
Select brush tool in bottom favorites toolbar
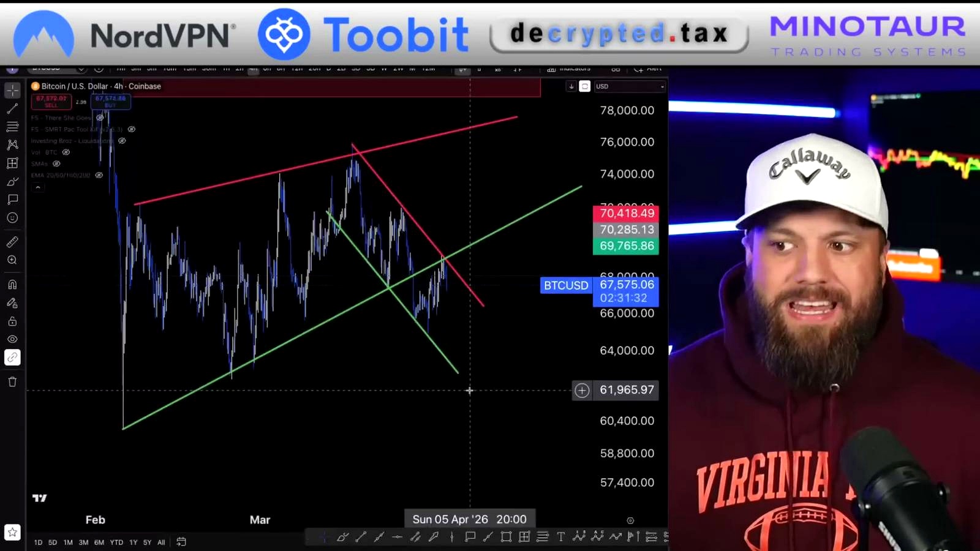click(342, 537)
